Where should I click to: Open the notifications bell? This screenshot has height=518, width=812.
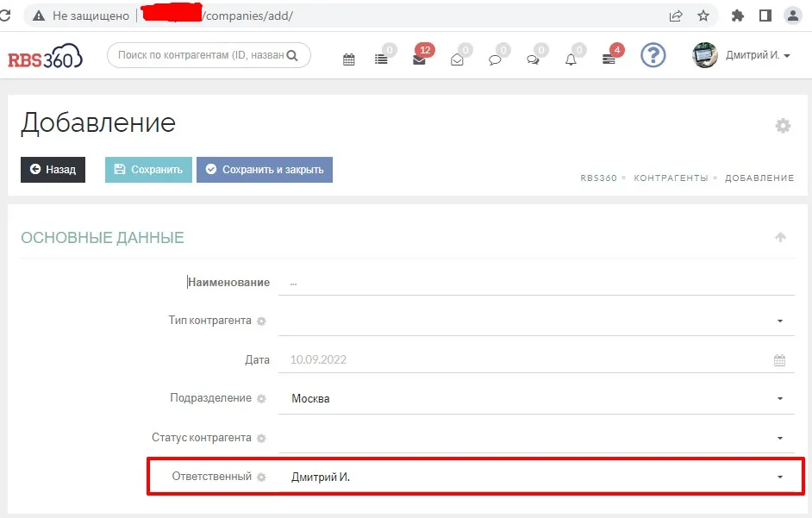coord(571,59)
